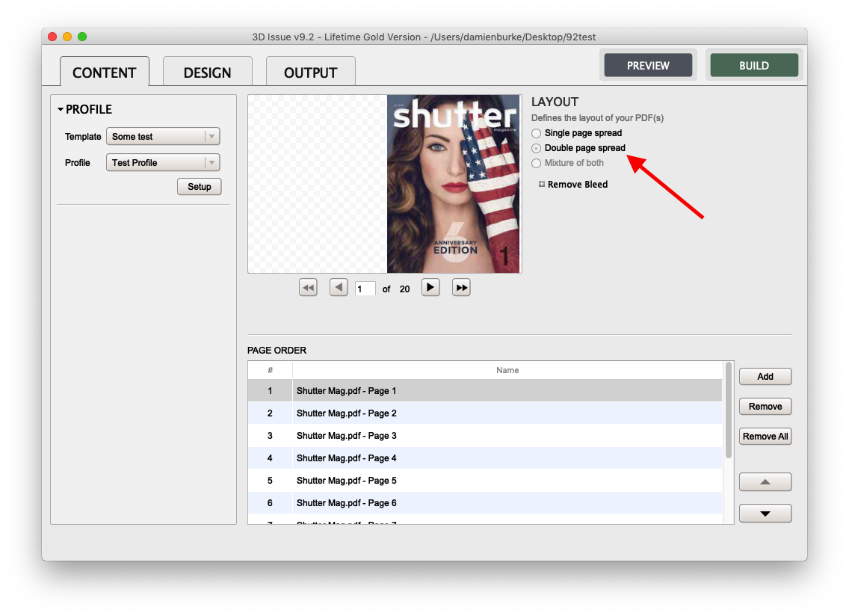Switch to the DESIGN tab
This screenshot has height=616, width=849.
click(207, 73)
